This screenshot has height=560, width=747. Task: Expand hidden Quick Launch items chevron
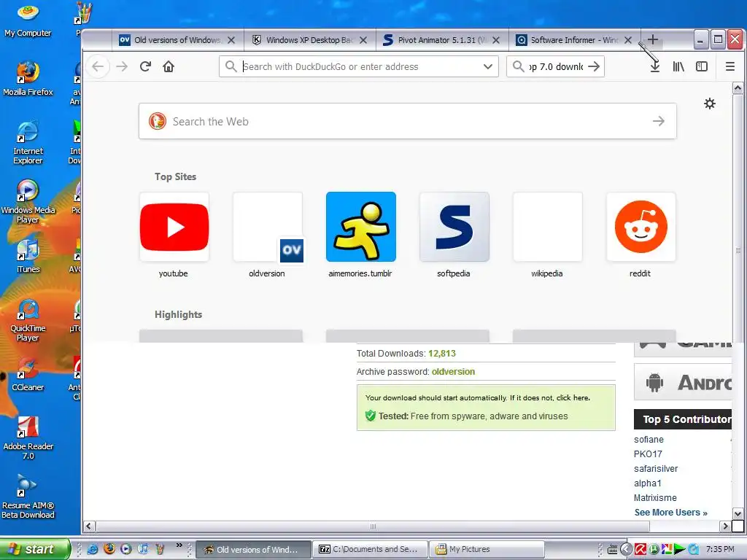pos(179,545)
